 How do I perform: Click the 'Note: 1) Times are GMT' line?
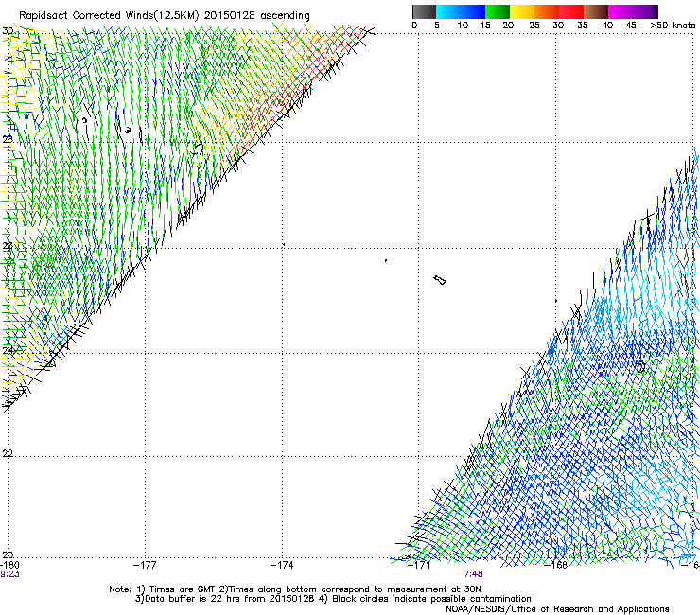point(295,589)
